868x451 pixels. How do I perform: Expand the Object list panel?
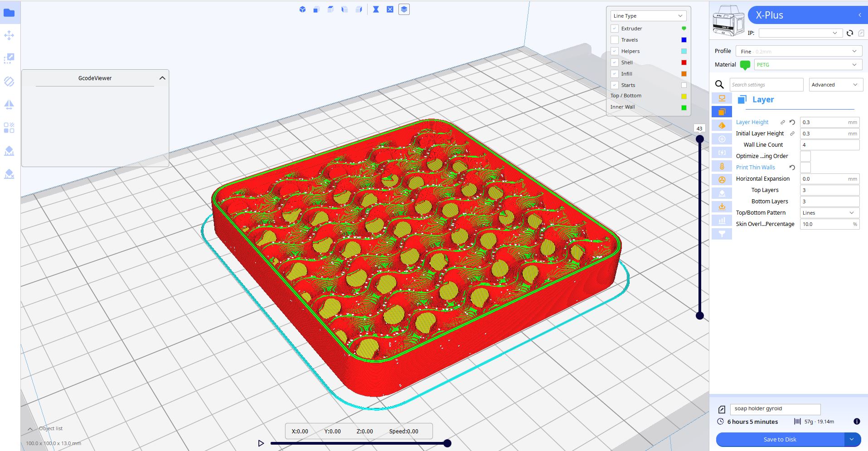(x=30, y=429)
